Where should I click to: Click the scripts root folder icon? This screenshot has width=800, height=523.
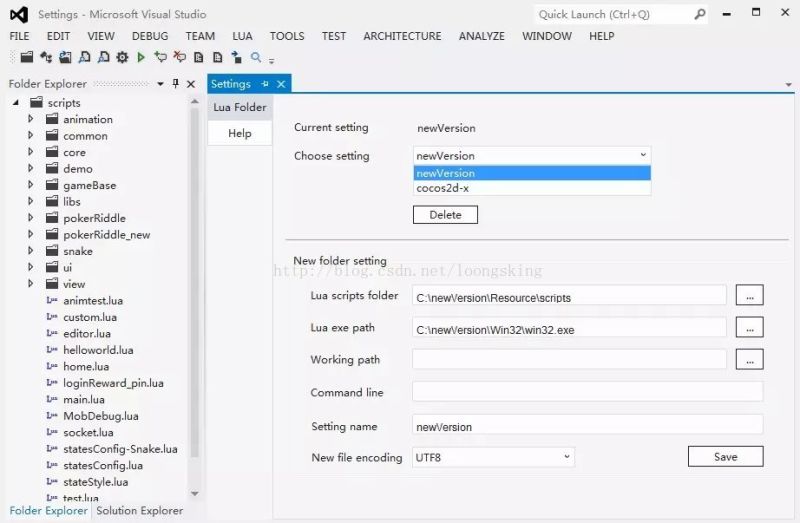click(x=36, y=103)
